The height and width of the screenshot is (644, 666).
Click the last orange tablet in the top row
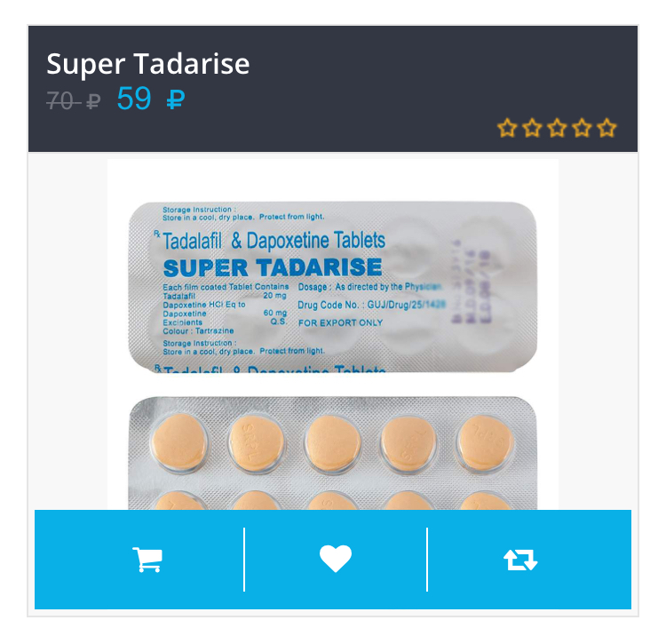click(485, 442)
